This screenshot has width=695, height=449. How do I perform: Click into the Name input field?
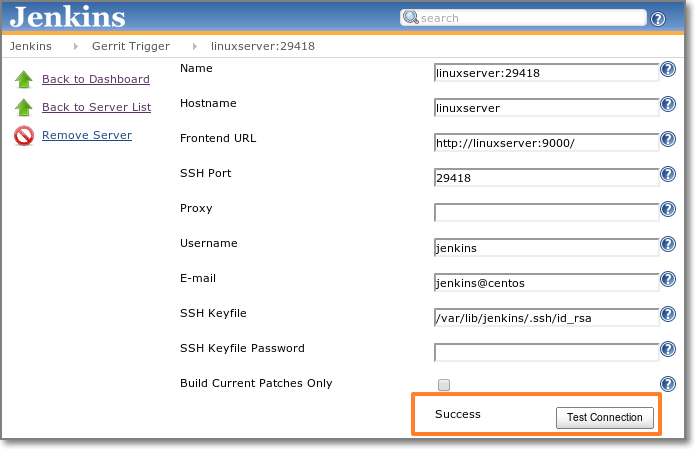(x=547, y=73)
